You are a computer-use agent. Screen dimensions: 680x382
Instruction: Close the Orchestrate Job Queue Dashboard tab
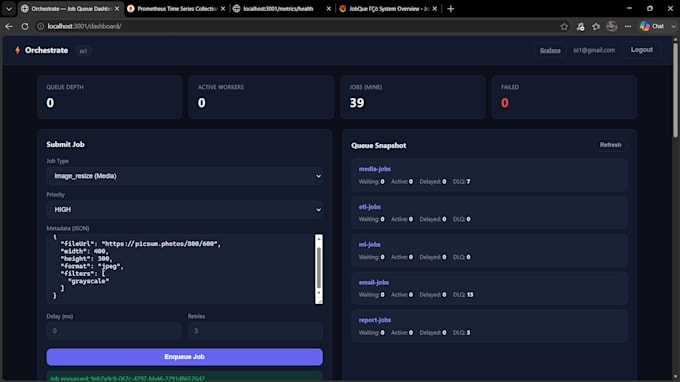pos(117,9)
